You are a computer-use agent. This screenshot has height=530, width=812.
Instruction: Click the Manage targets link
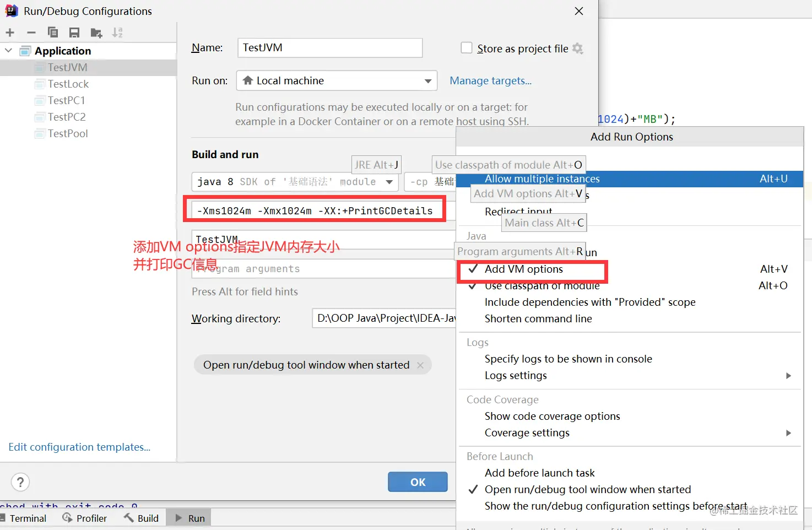[491, 80]
